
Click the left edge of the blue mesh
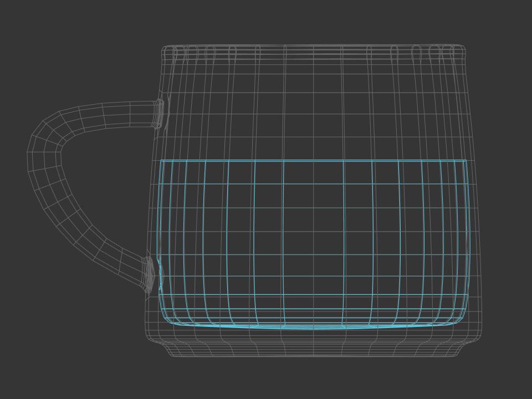point(159,222)
